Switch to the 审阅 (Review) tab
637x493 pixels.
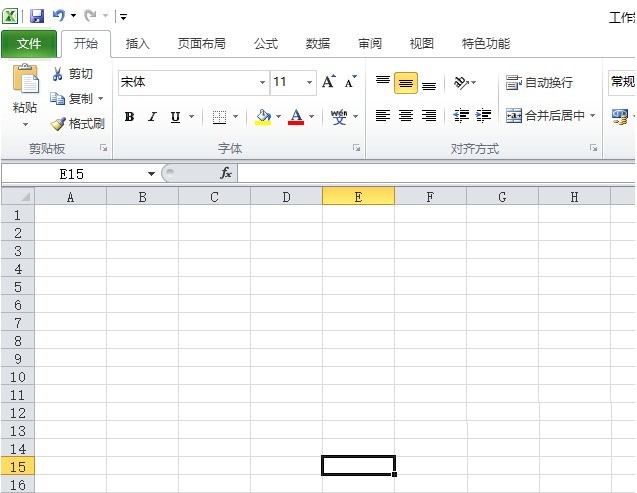pyautogui.click(x=370, y=43)
